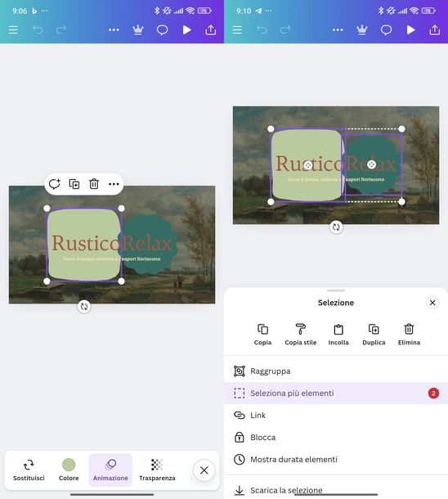Image resolution: width=448 pixels, height=499 pixels.
Task: Tap Copia stile paint roller
Action: point(301,335)
